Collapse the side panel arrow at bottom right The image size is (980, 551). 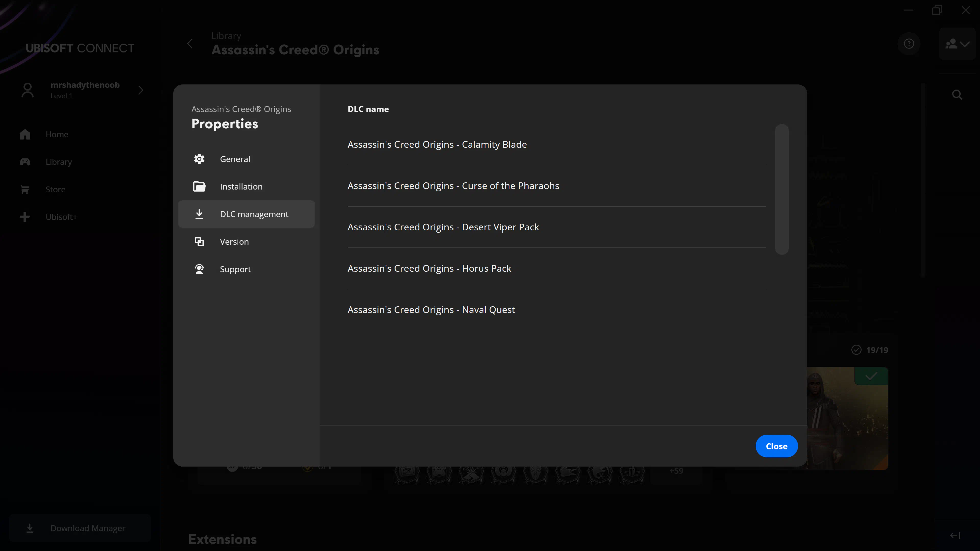(x=954, y=535)
